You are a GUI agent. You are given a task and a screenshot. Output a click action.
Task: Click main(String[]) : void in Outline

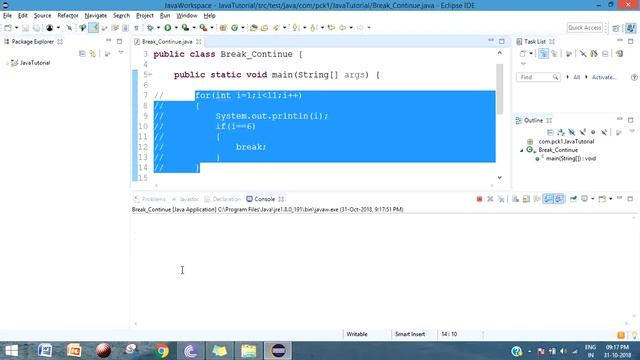(571, 159)
